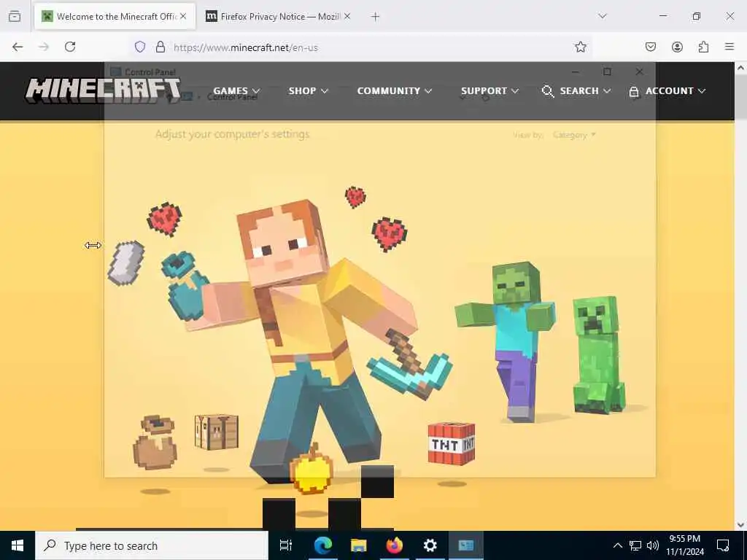Image resolution: width=747 pixels, height=560 pixels.
Task: Open Task View on taskbar
Action: click(x=285, y=545)
